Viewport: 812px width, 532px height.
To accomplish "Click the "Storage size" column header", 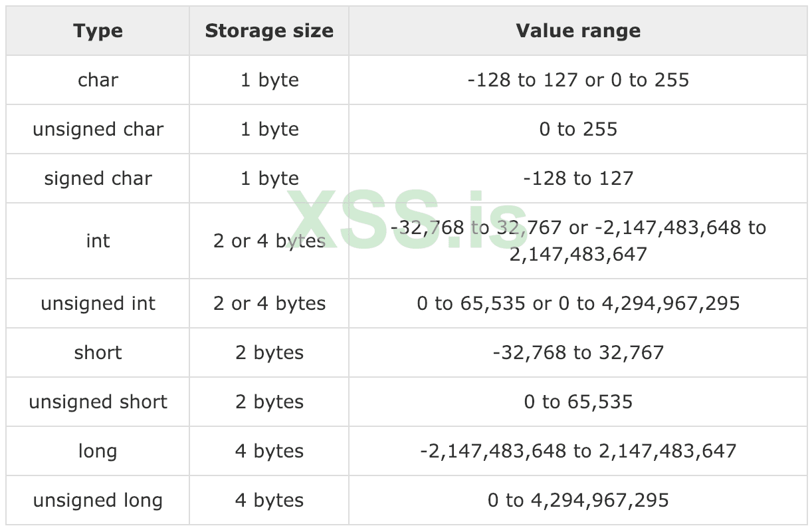I will 269,31.
